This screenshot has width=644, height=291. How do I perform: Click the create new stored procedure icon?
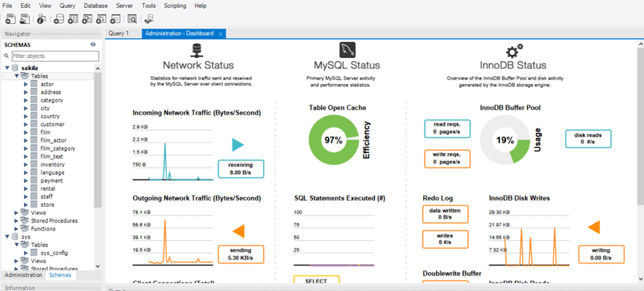[101, 19]
